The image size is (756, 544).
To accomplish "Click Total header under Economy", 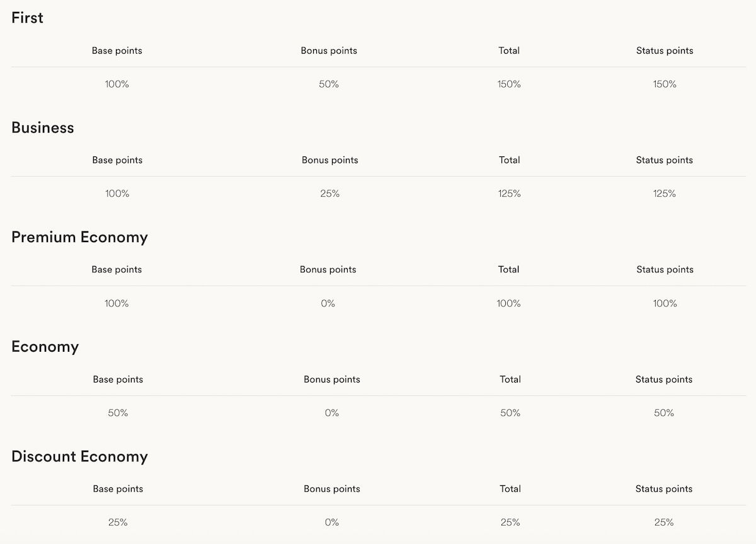I will tap(510, 379).
